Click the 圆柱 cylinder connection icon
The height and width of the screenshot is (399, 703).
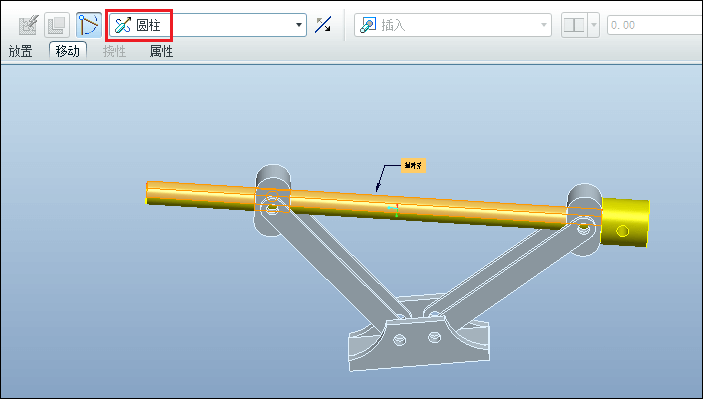123,25
